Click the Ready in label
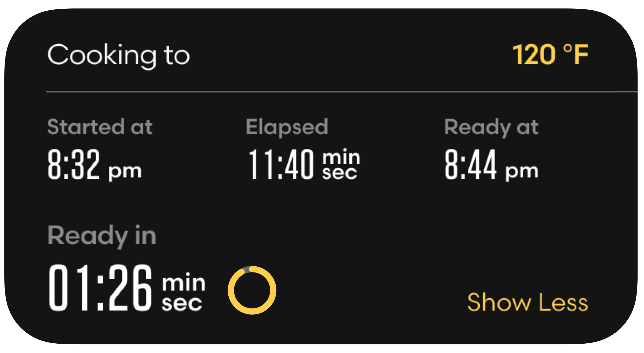 (102, 235)
